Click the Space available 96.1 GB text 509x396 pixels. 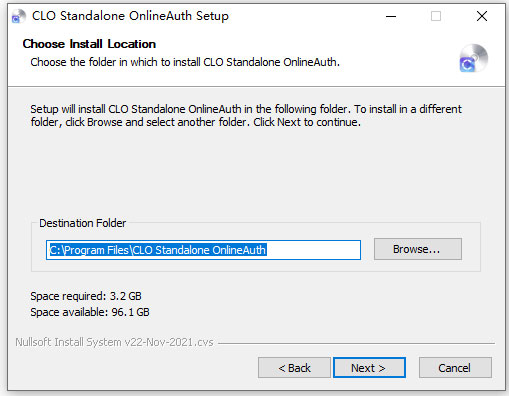(90, 312)
